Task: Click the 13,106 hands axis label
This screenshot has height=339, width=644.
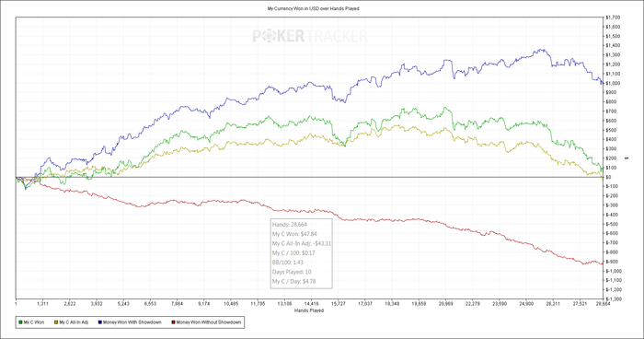Action: (x=284, y=304)
